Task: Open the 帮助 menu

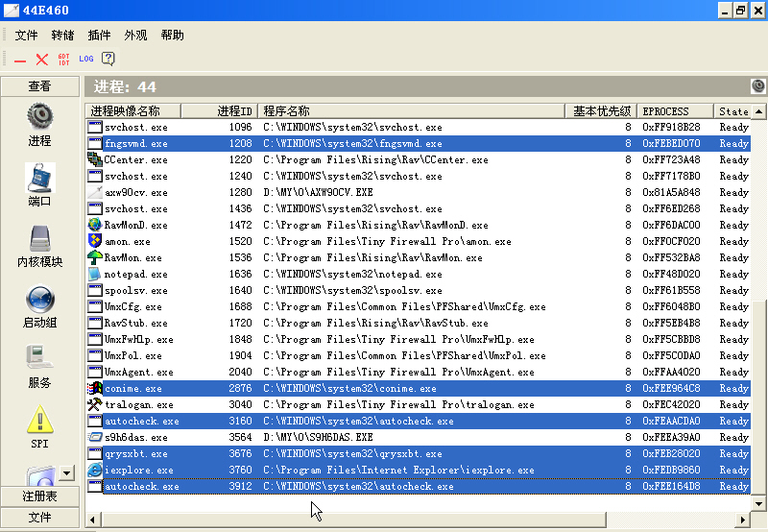Action: tap(173, 36)
